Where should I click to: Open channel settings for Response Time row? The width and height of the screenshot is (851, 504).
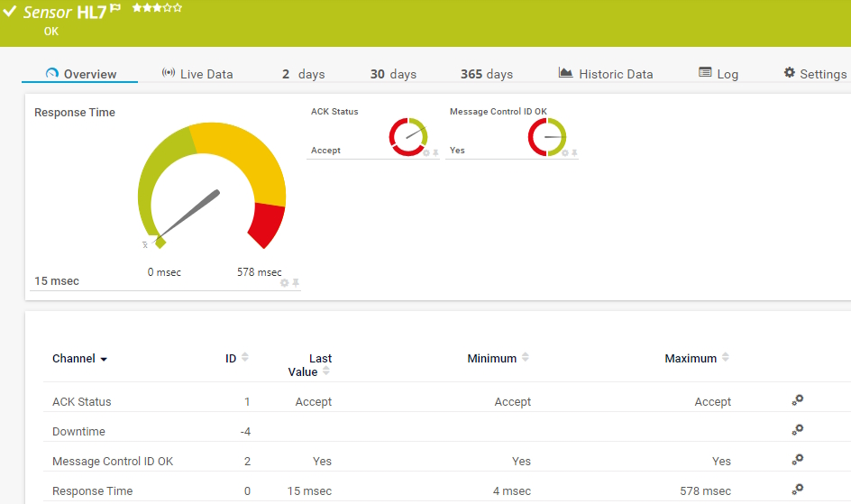[x=797, y=490]
